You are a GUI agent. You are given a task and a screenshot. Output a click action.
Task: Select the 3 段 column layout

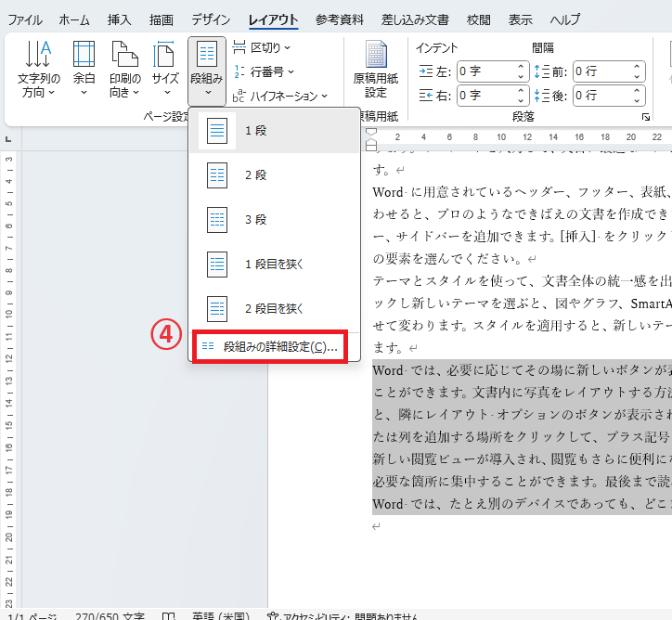(x=275, y=220)
